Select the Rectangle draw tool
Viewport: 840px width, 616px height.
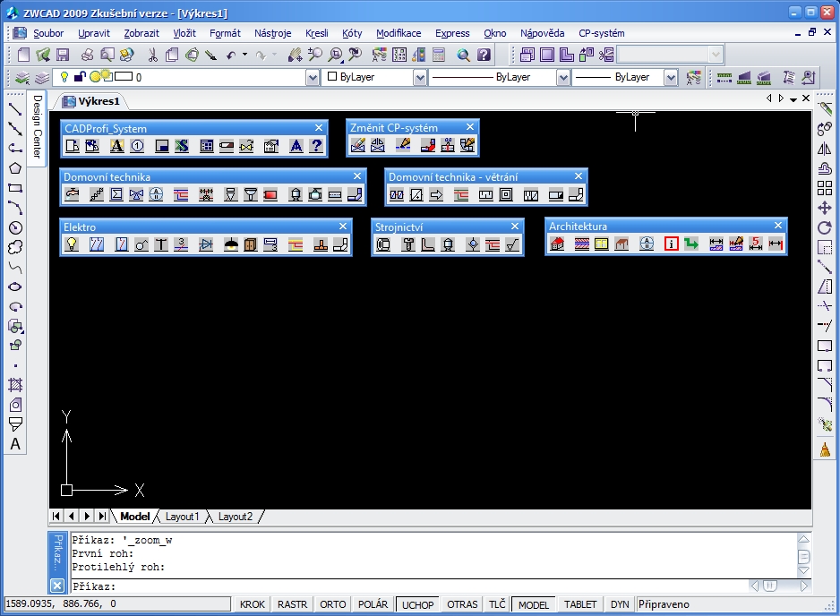15,188
